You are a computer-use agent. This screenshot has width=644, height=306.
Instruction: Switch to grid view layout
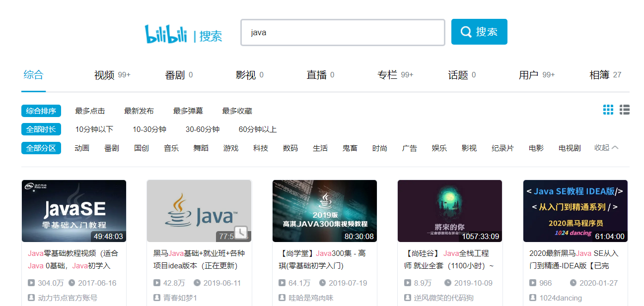coord(608,110)
